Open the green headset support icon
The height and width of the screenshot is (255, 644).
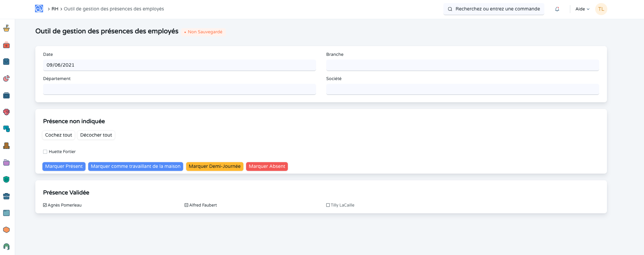(6, 247)
